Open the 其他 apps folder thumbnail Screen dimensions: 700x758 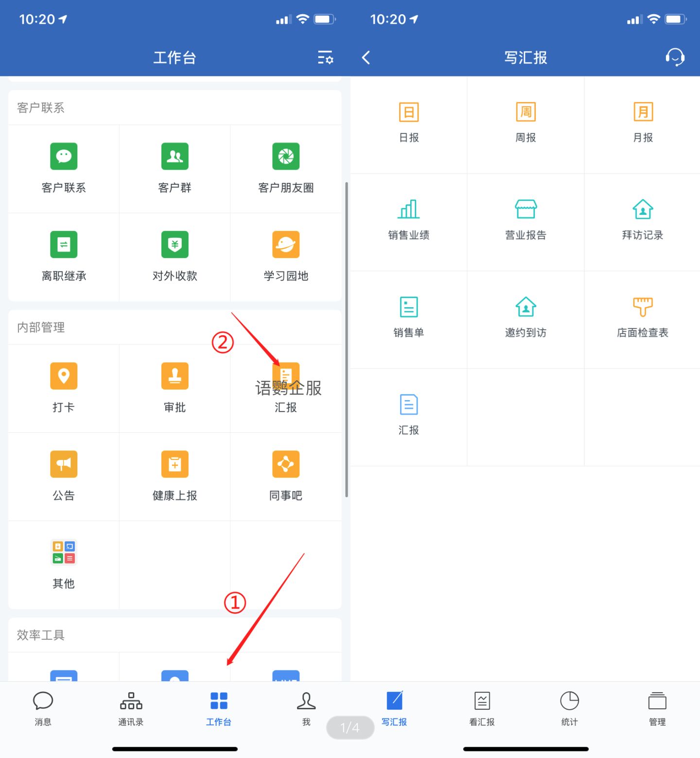pyautogui.click(x=64, y=552)
